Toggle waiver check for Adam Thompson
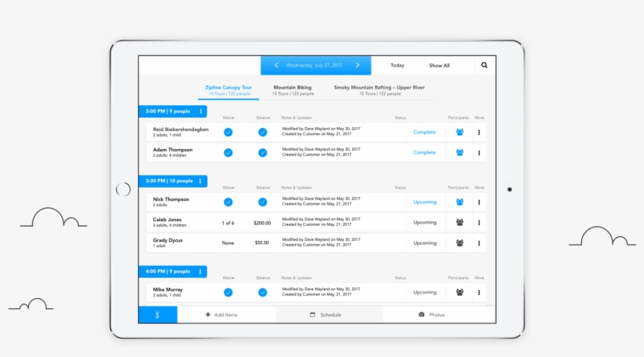644x357 pixels. [x=229, y=153]
